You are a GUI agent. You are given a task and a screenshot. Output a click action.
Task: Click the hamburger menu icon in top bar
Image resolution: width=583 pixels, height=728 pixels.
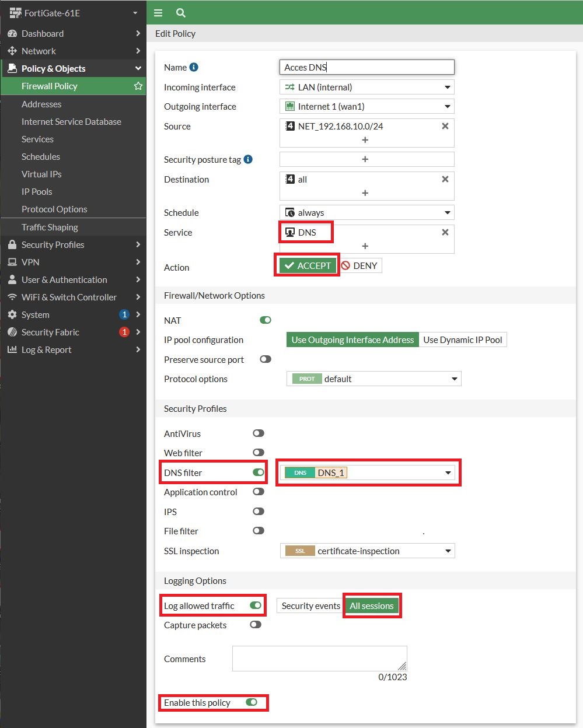click(158, 13)
